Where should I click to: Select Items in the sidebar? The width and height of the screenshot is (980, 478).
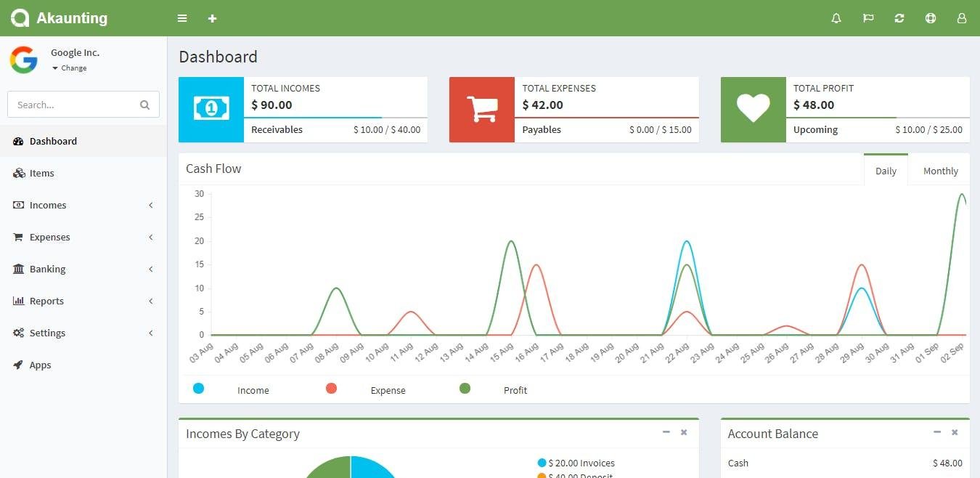pos(41,173)
